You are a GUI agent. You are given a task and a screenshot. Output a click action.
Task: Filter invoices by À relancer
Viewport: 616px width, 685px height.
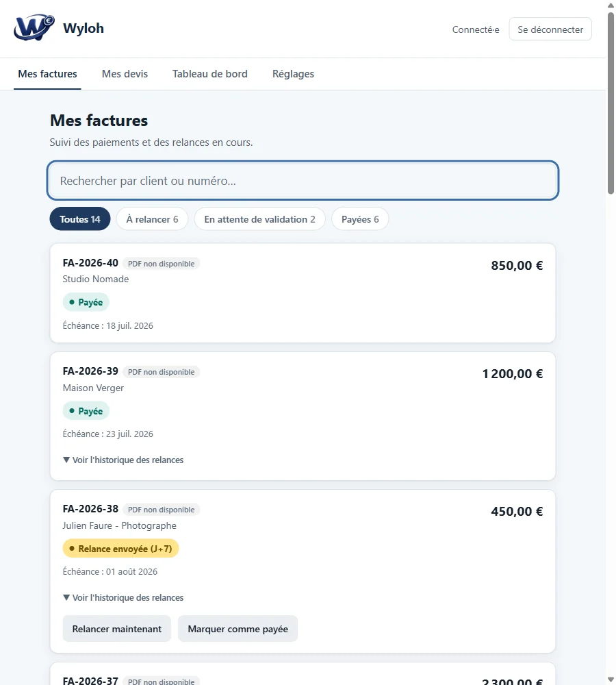click(153, 219)
